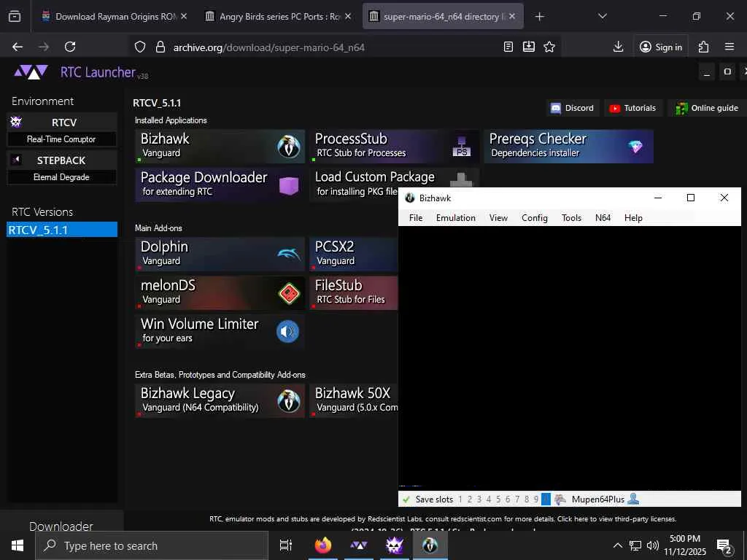Viewport: 747px width, 560px height.
Task: Select the Bizhawk Legacy N64 add-on
Action: tap(220, 401)
